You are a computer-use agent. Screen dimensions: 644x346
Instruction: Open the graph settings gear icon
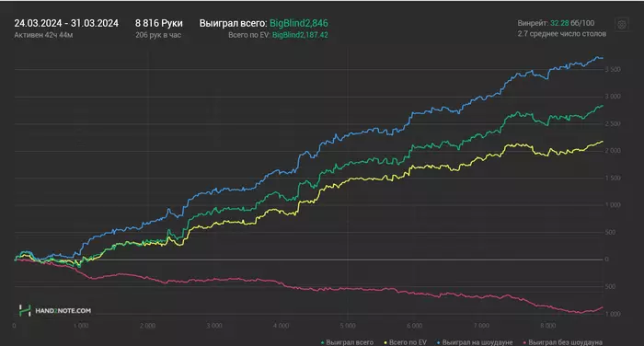click(621, 24)
